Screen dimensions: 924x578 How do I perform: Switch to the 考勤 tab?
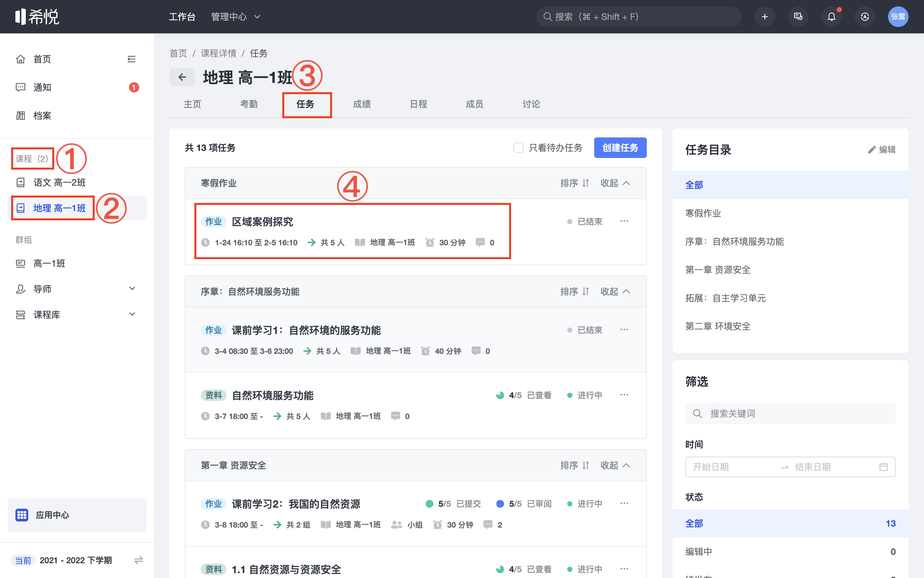pos(249,104)
